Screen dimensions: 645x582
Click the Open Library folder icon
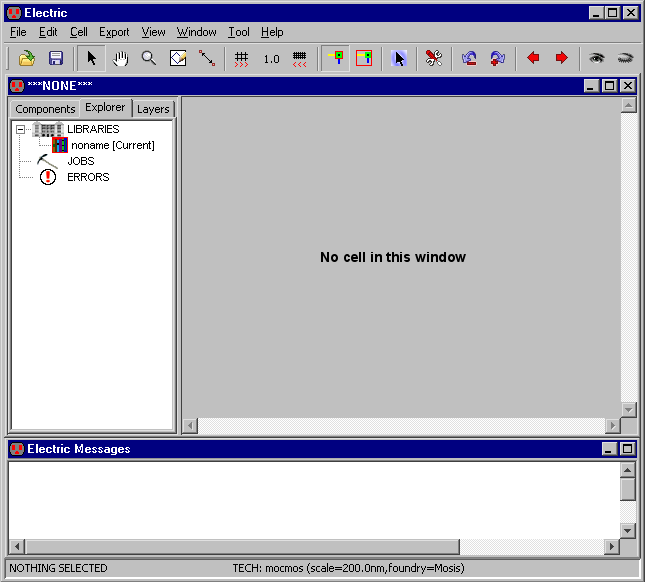click(x=27, y=58)
